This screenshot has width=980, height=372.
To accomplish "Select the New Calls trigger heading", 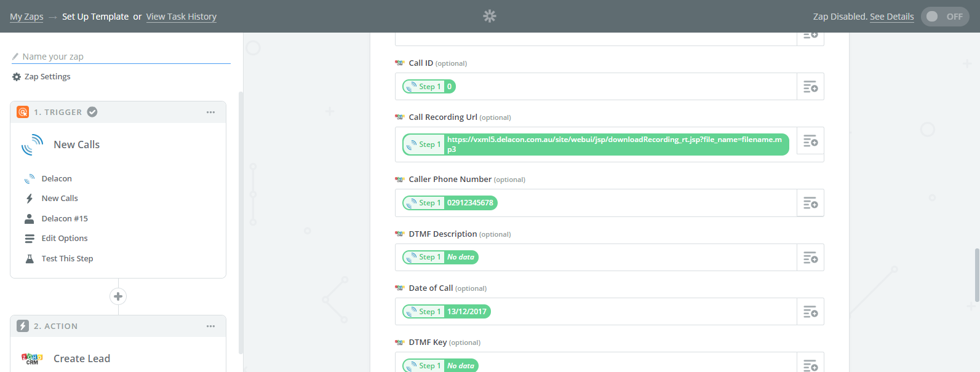I will (x=76, y=144).
